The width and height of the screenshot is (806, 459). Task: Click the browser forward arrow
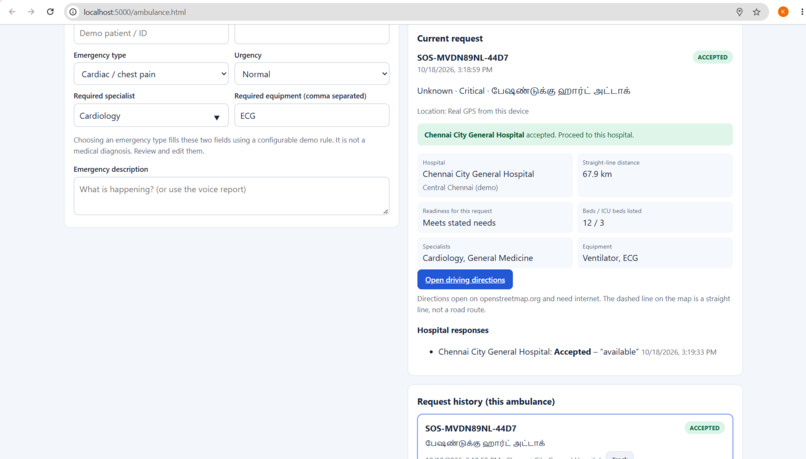pos(31,12)
